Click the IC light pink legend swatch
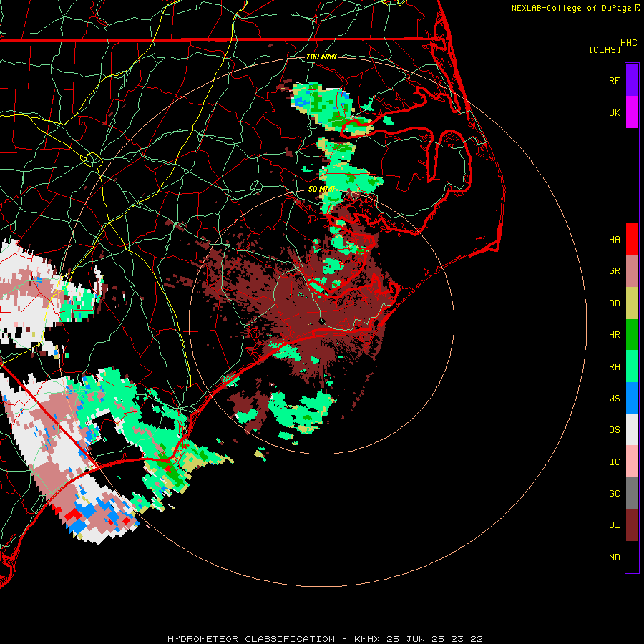The height and width of the screenshot is (644, 644). [x=632, y=462]
